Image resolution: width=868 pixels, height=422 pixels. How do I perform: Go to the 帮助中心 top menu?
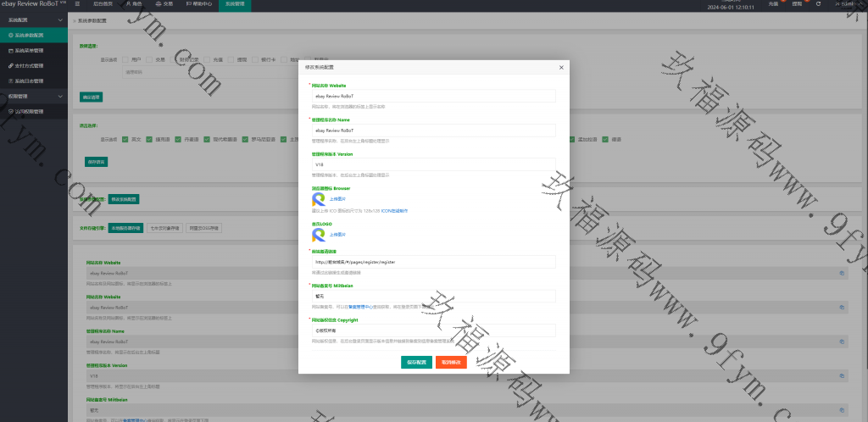201,4
